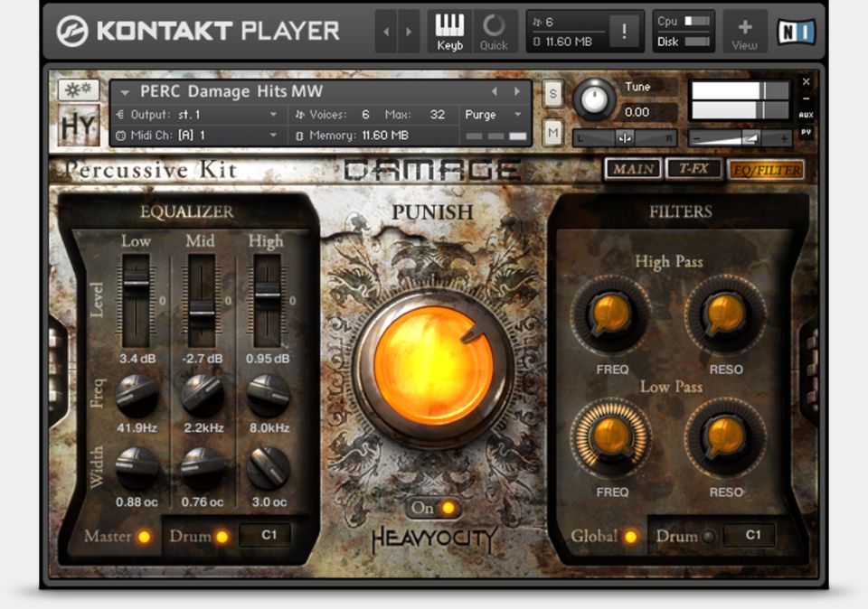Switch to the T-FX tab
The image size is (868, 609).
pos(692,169)
